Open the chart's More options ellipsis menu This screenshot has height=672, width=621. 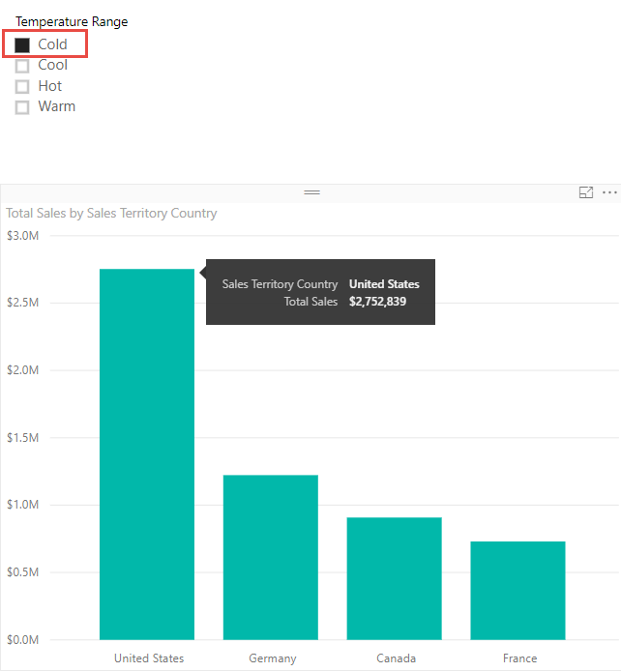click(609, 193)
